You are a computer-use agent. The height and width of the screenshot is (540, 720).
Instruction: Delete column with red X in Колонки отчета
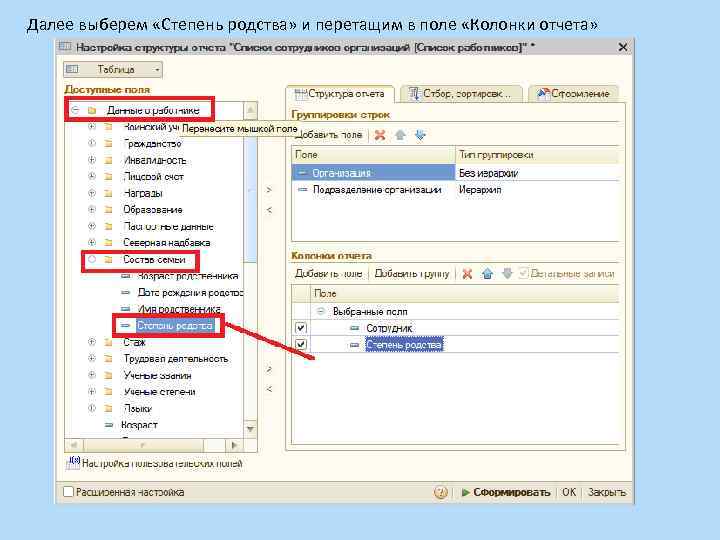467,274
